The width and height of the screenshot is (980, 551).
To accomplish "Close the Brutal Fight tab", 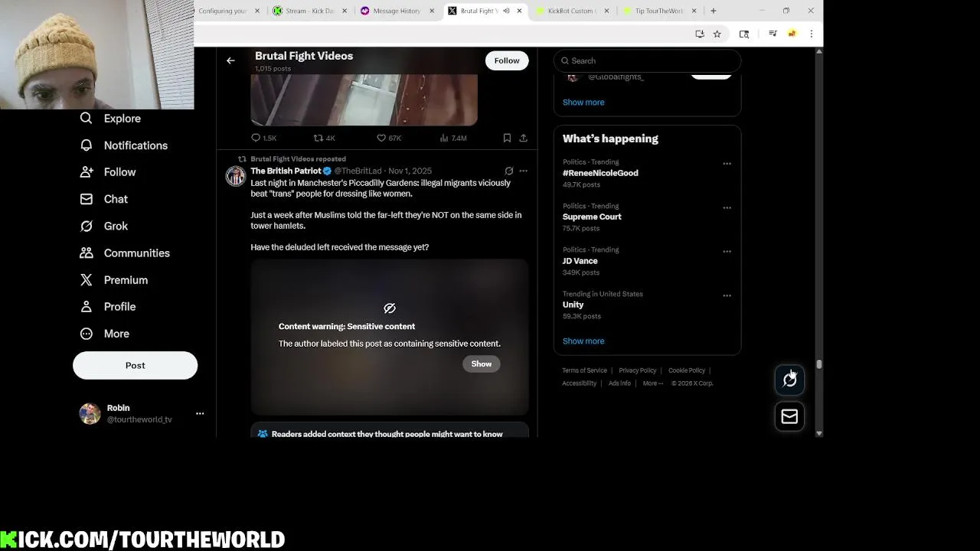I will coord(520,11).
